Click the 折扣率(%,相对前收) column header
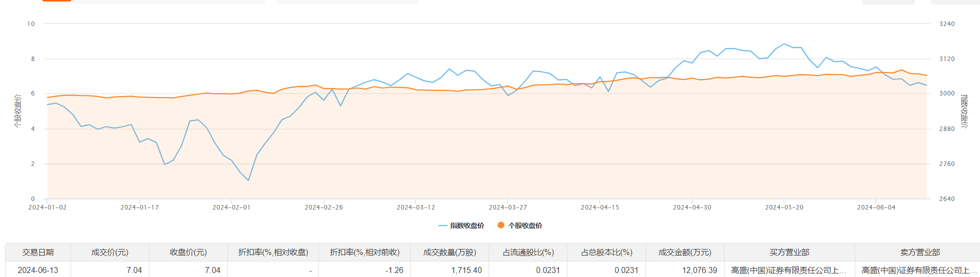The height and width of the screenshot is (277, 980). click(x=365, y=252)
